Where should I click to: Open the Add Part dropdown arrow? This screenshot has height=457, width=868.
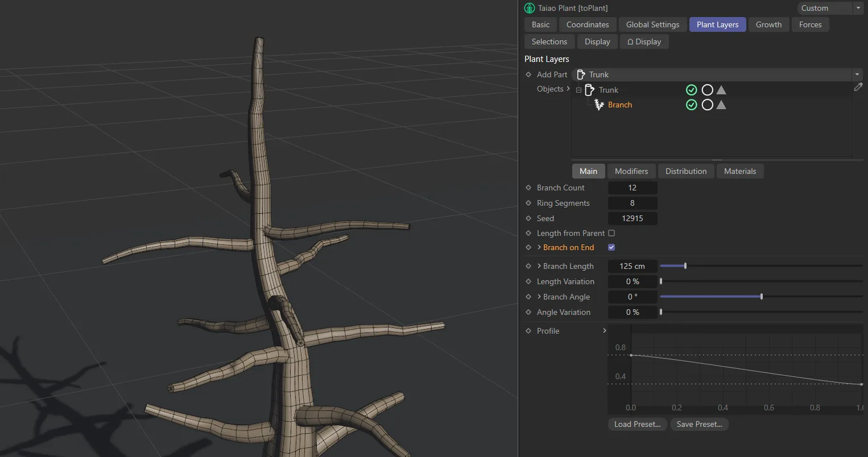pos(857,74)
